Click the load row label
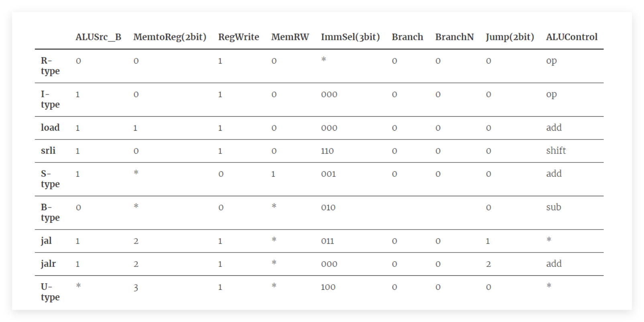The height and width of the screenshot is (322, 644). click(x=50, y=127)
